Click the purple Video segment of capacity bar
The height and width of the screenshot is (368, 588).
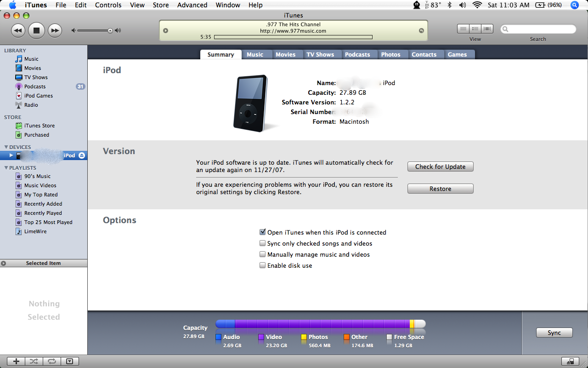point(322,324)
